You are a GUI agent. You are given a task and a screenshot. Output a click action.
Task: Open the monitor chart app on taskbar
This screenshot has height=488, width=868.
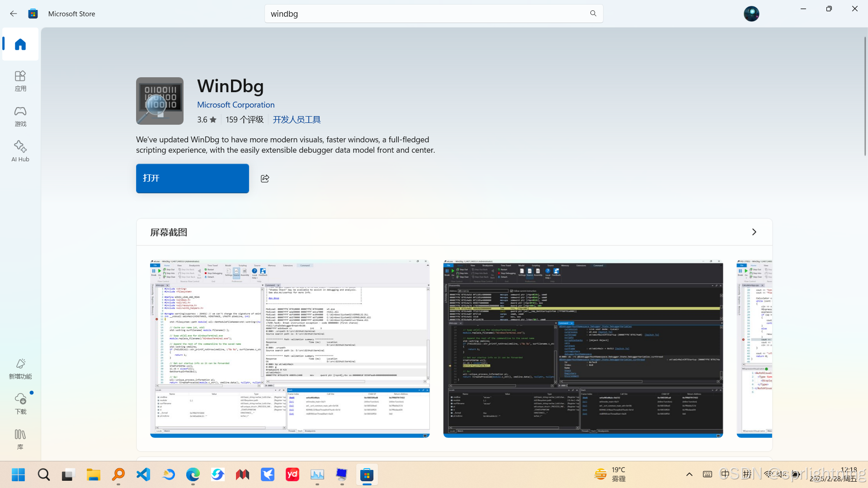point(317,474)
